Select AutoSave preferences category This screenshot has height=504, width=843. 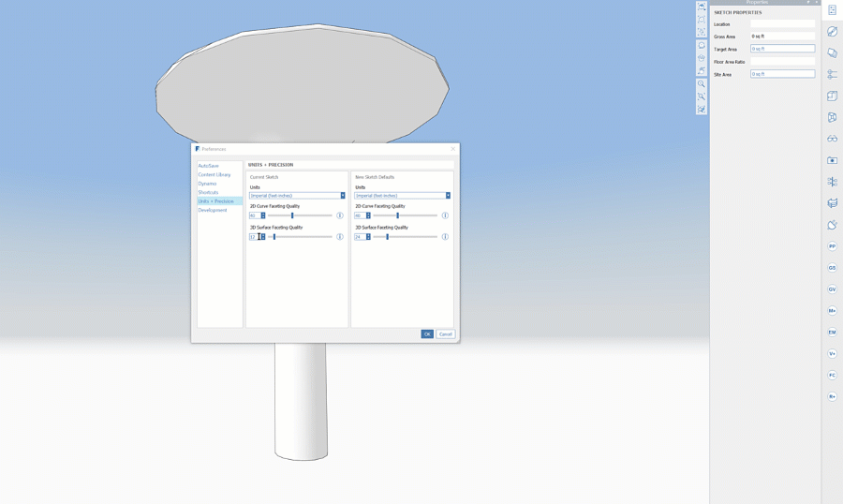208,166
